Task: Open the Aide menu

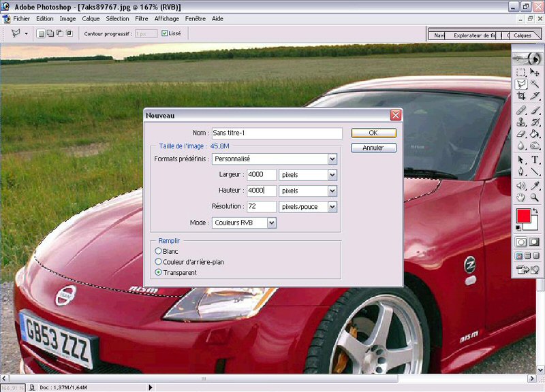Action: (217, 19)
